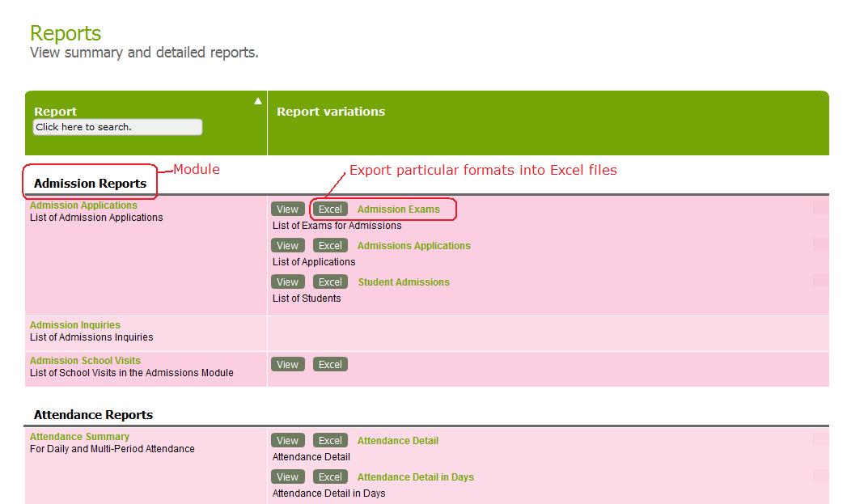Open the Admission School Visits link
The height and width of the screenshot is (504, 864).
coord(85,361)
